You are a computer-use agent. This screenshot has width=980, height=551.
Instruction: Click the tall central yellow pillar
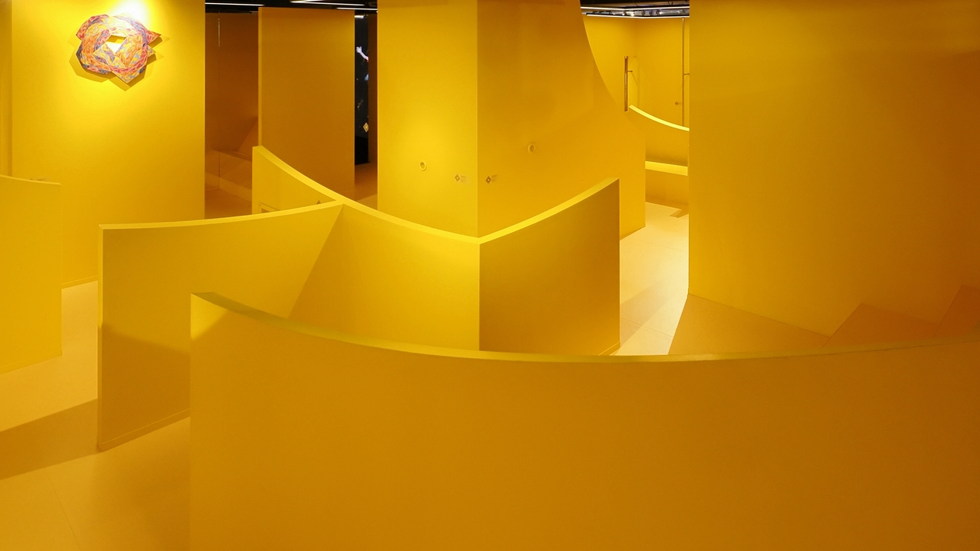(x=483, y=117)
